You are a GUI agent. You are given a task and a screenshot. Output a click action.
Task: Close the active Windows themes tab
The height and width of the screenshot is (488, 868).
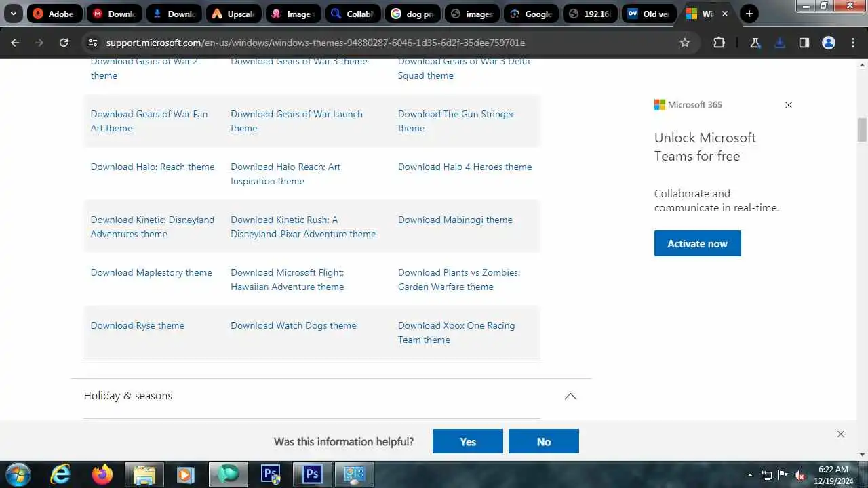pyautogui.click(x=725, y=14)
